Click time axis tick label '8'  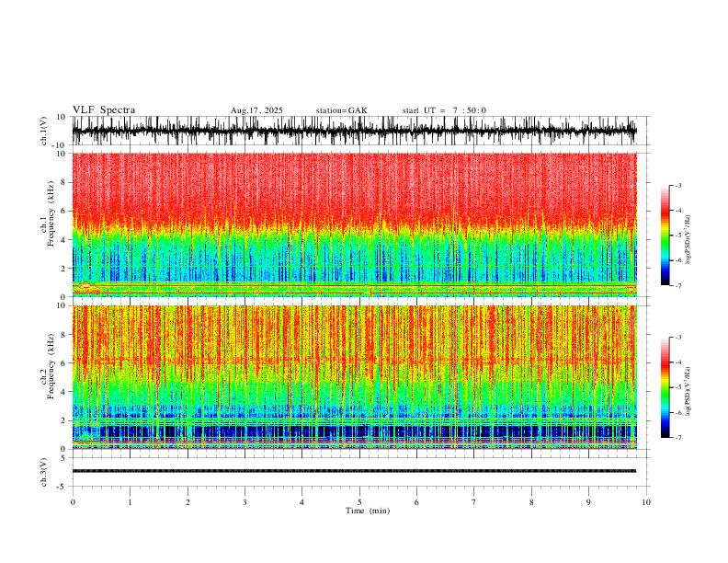point(531,502)
